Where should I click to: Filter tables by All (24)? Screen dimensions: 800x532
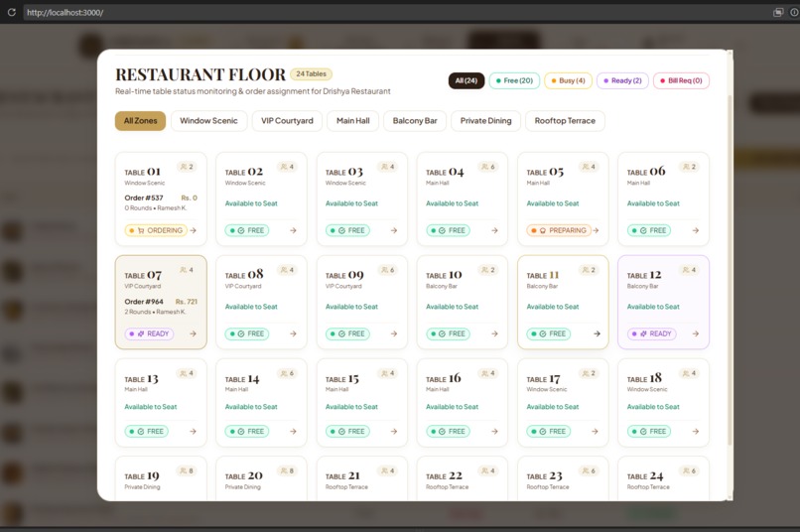pos(467,80)
